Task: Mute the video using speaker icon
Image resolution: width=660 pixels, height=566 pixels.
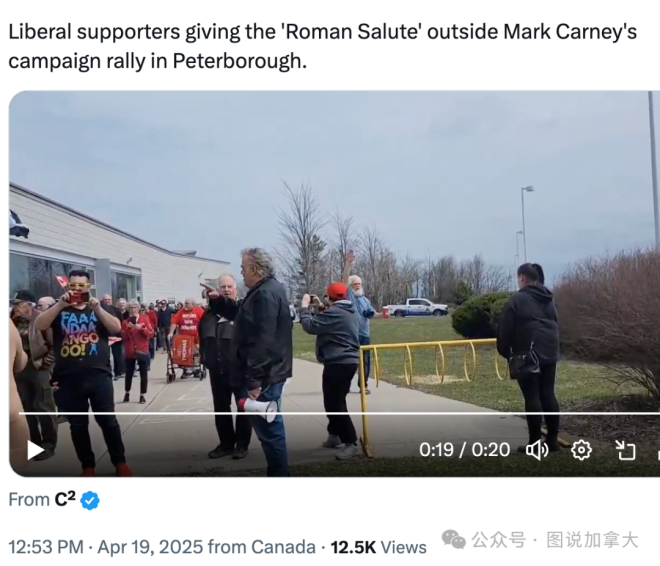Action: 537,450
